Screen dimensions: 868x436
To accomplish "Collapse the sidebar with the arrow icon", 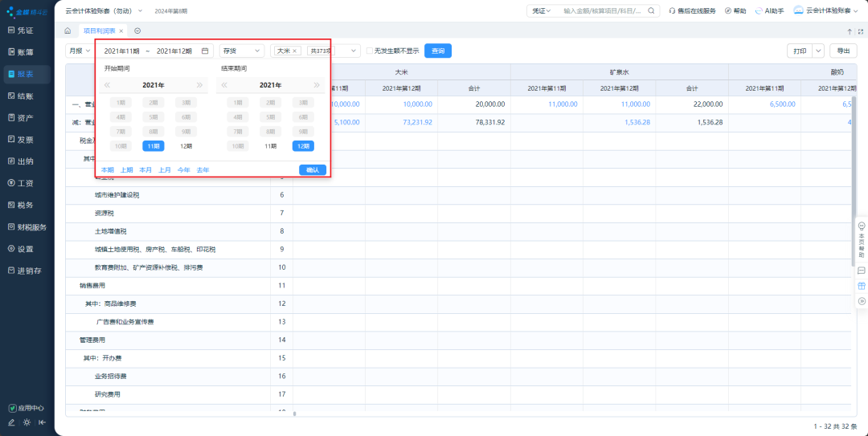I will point(42,422).
